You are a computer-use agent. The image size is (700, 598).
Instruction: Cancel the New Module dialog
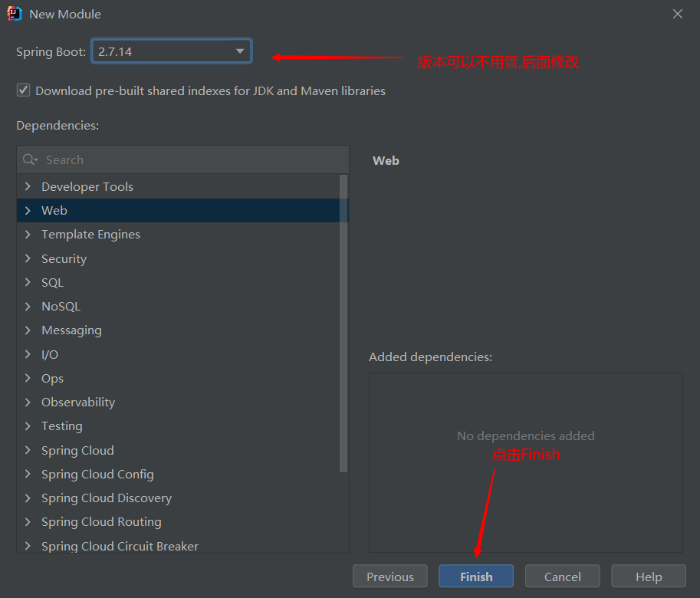click(563, 576)
